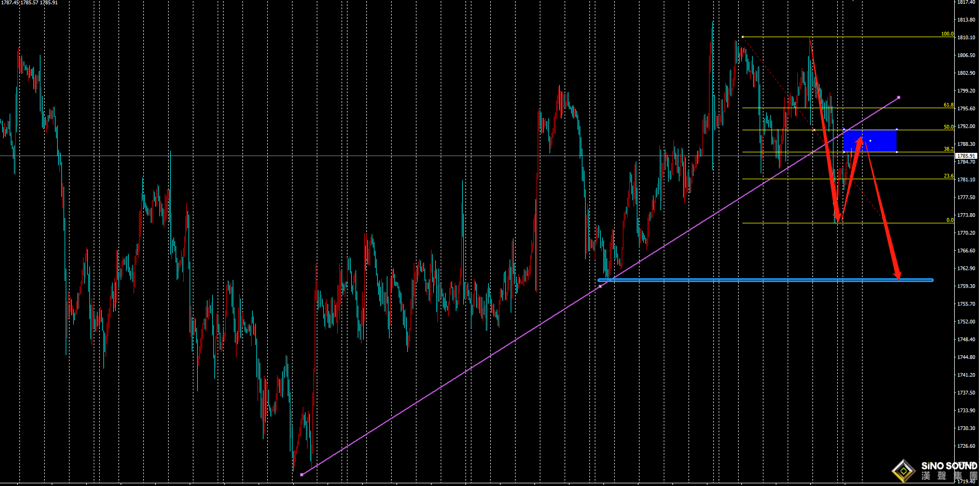The image size is (980, 486).
Task: Click the OHLC price readout in the top-left corner
Action: [30, 3]
